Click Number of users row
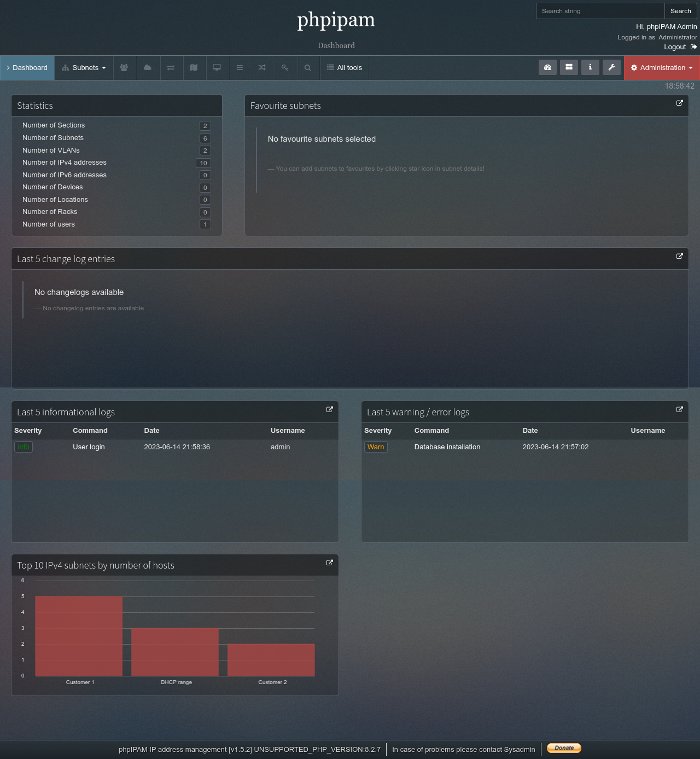Image resolution: width=700 pixels, height=759 pixels. pos(116,224)
